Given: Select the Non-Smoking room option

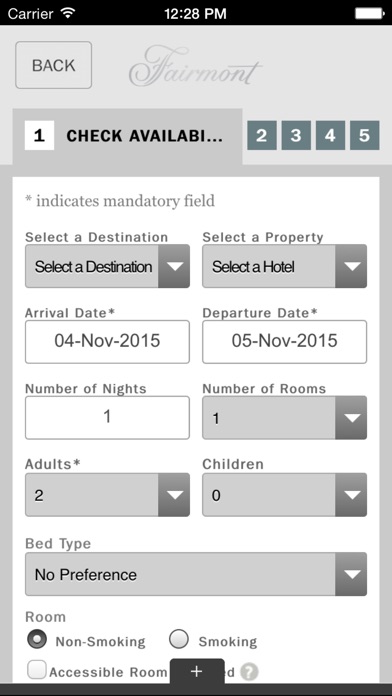Looking at the screenshot, I should (x=37, y=640).
